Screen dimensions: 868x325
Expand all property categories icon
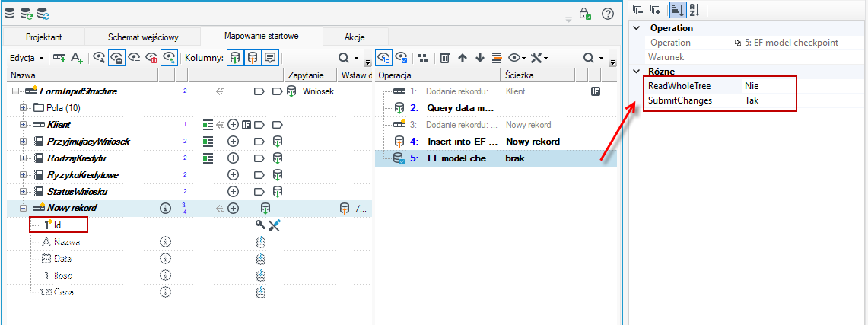(656, 9)
